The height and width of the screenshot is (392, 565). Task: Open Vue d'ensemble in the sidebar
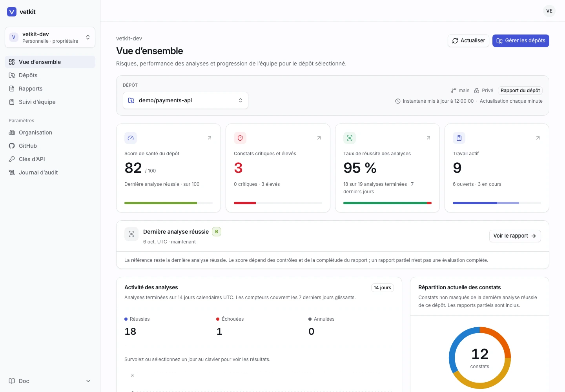coord(50,62)
